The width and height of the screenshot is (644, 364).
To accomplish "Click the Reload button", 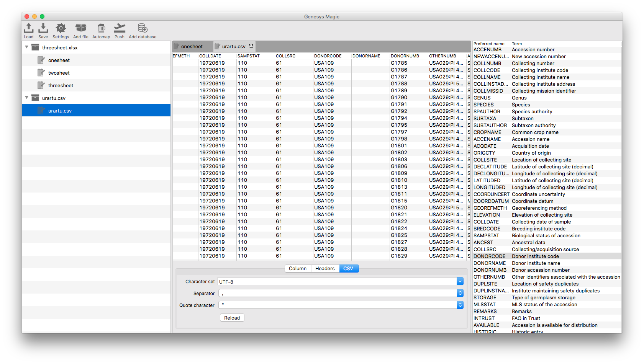I will point(232,318).
